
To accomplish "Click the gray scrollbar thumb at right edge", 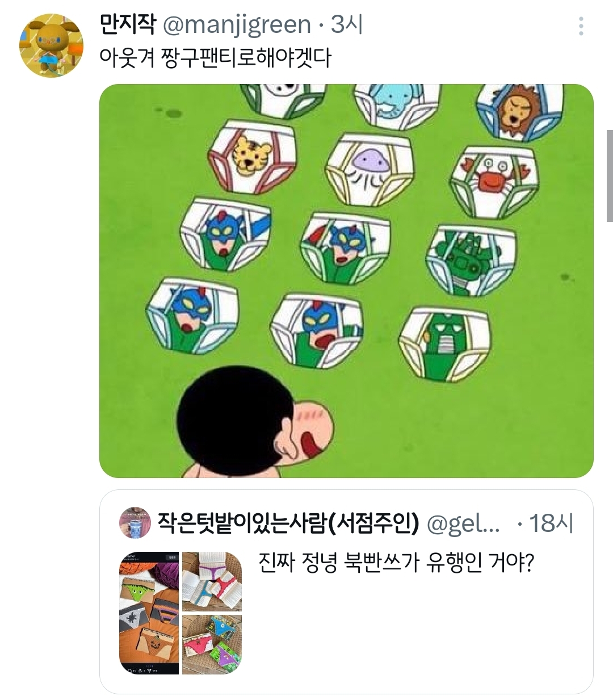I will (x=610, y=176).
